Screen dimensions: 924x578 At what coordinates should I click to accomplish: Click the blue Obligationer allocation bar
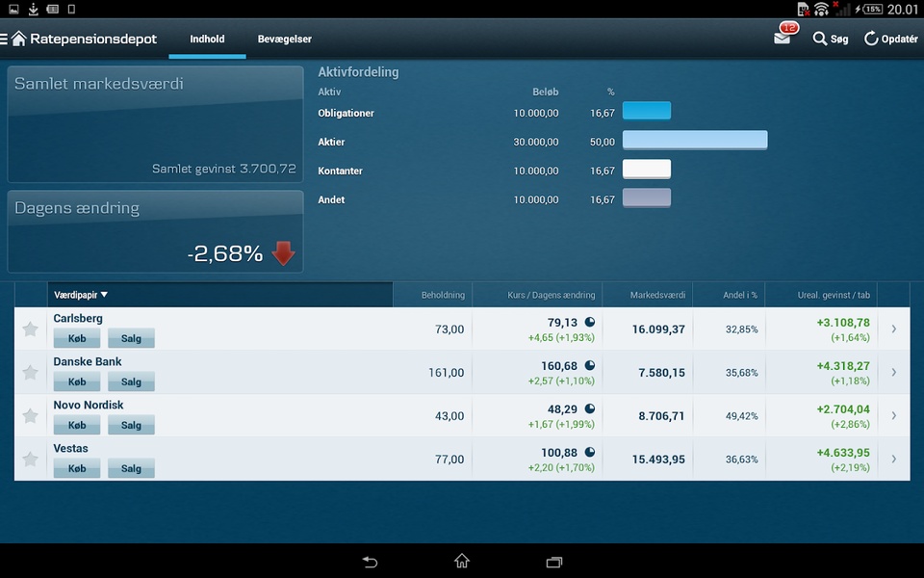click(647, 110)
